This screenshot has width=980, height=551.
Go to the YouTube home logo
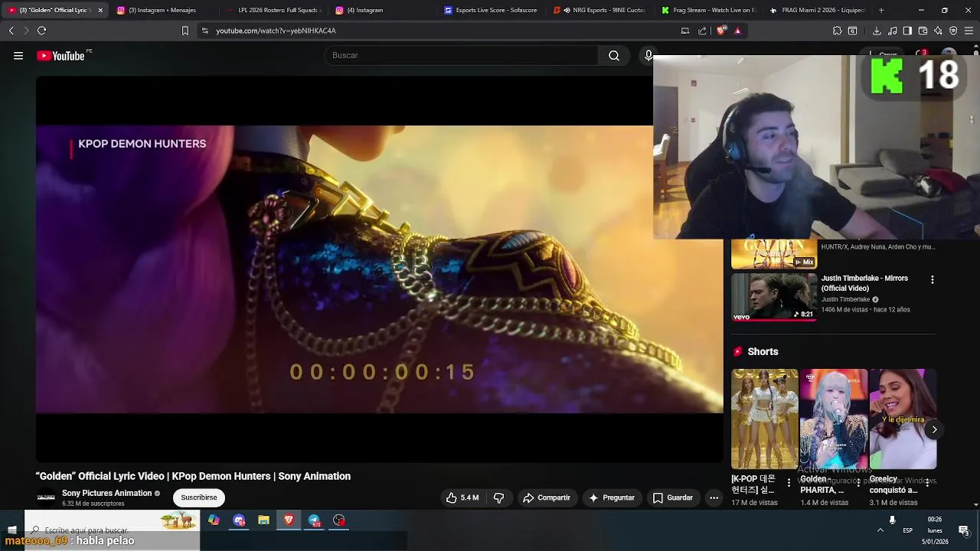(61, 56)
